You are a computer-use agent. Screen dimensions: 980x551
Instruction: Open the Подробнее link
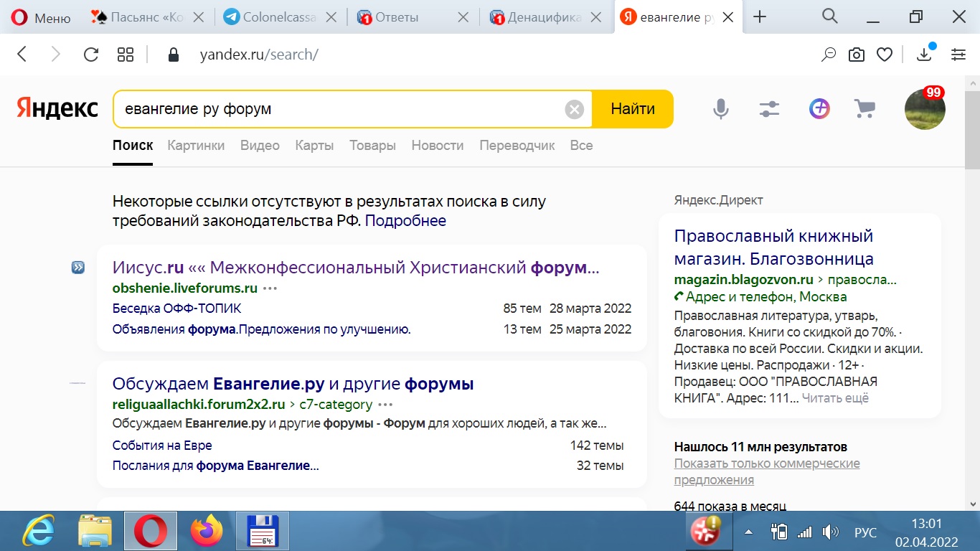[405, 221]
